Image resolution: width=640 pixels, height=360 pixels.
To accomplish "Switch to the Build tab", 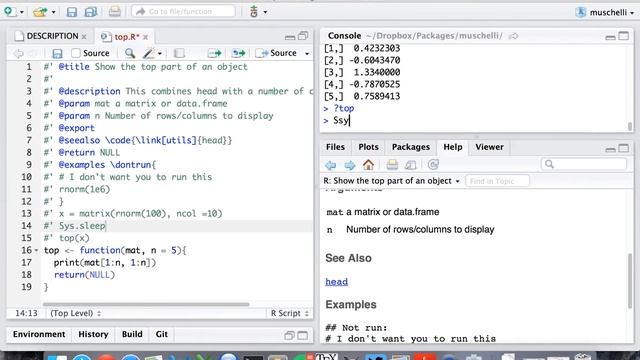I will tap(132, 334).
